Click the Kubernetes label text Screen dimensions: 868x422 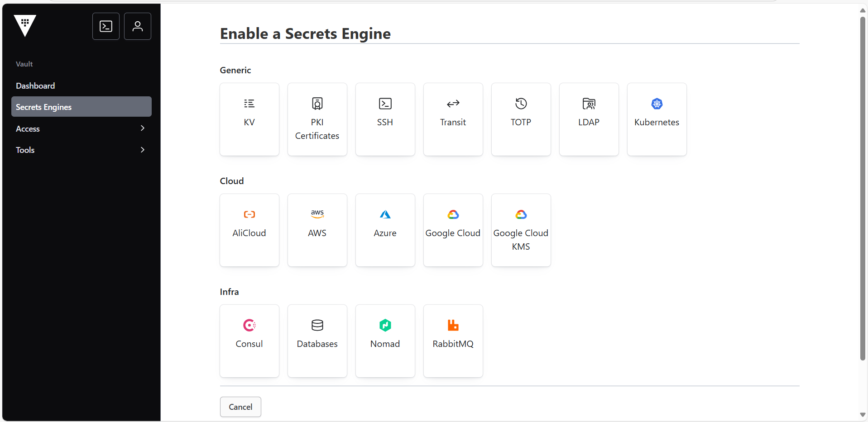pyautogui.click(x=657, y=122)
